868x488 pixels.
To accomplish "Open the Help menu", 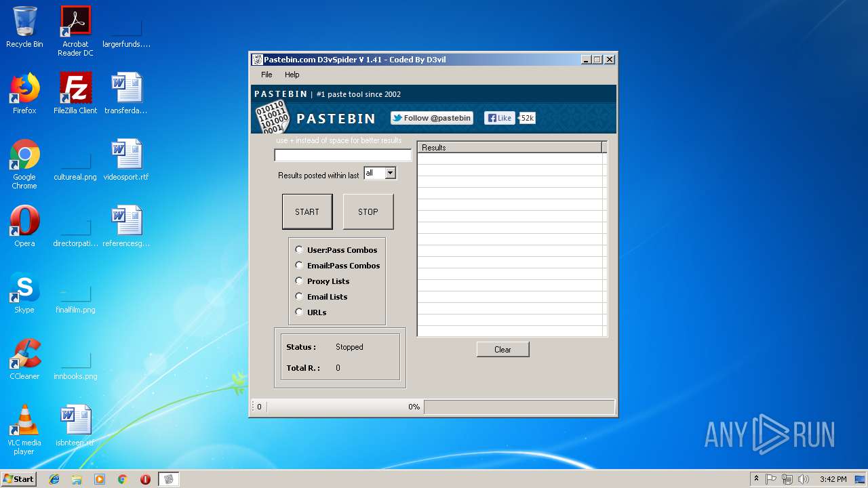I will pos(292,75).
